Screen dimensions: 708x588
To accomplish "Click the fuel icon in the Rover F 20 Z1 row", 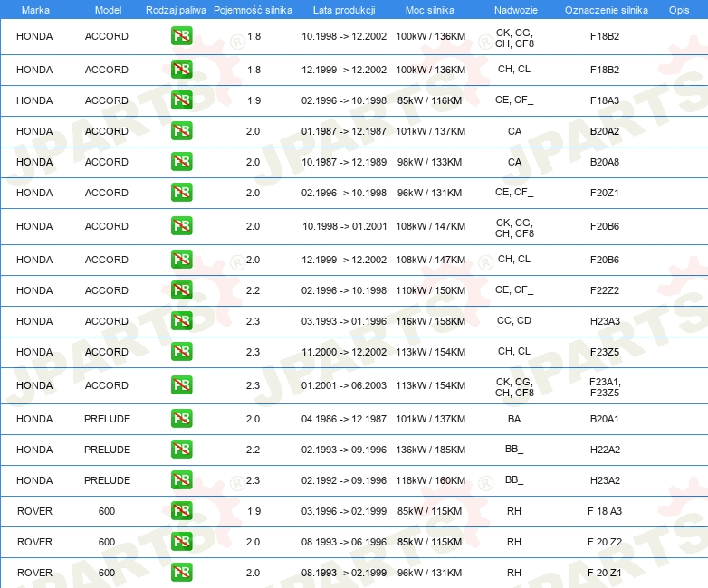I will click(x=181, y=572).
